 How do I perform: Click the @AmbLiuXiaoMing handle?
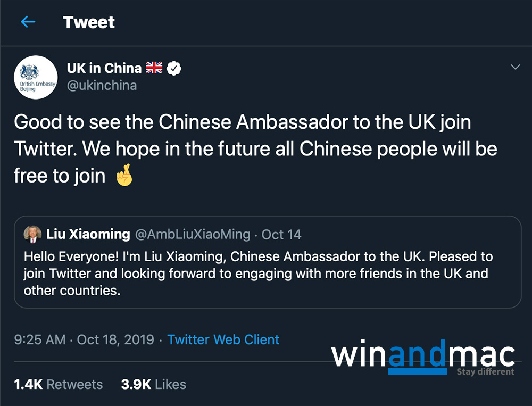tap(193, 234)
